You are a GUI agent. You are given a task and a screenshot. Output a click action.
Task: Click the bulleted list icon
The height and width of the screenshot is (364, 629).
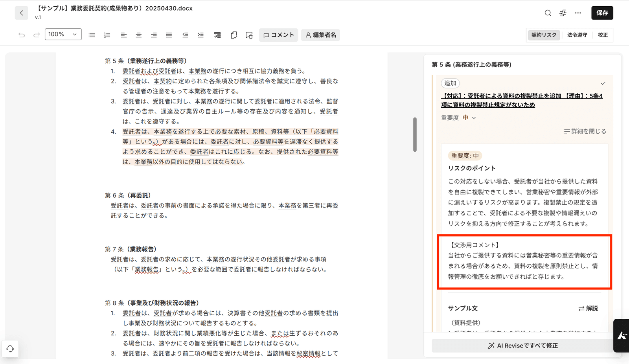click(92, 35)
